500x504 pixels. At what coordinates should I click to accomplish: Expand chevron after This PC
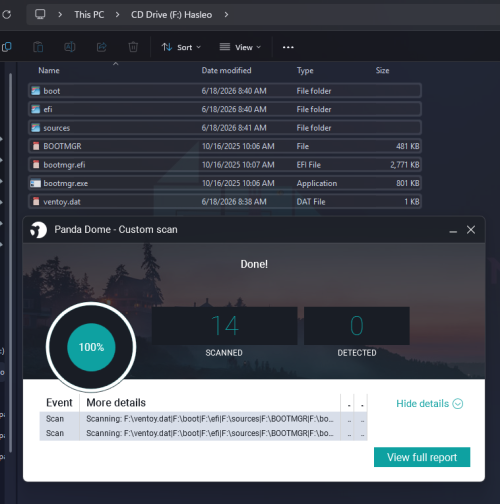pos(117,15)
